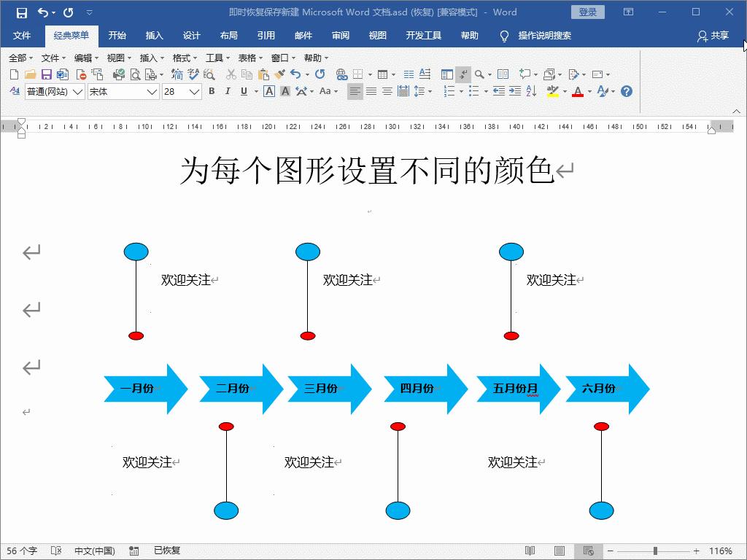Select the Format Painter tool
Viewport: 747px width, 560px height.
(279, 74)
